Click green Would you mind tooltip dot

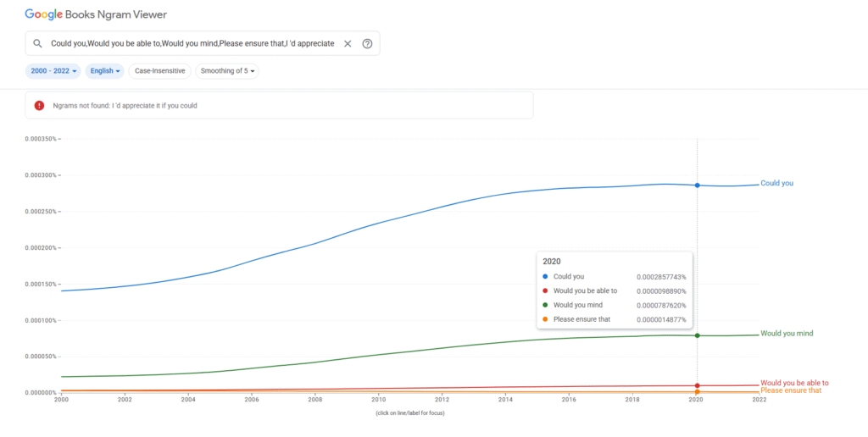pyautogui.click(x=545, y=305)
